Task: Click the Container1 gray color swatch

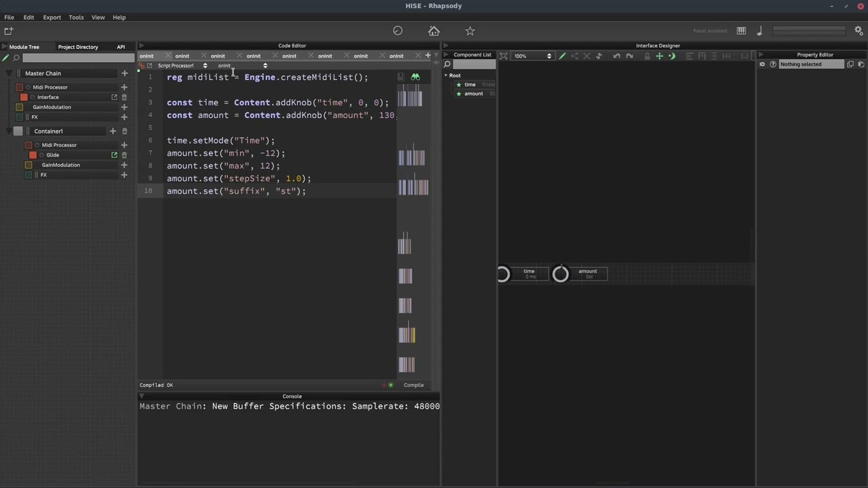Action: [18, 131]
